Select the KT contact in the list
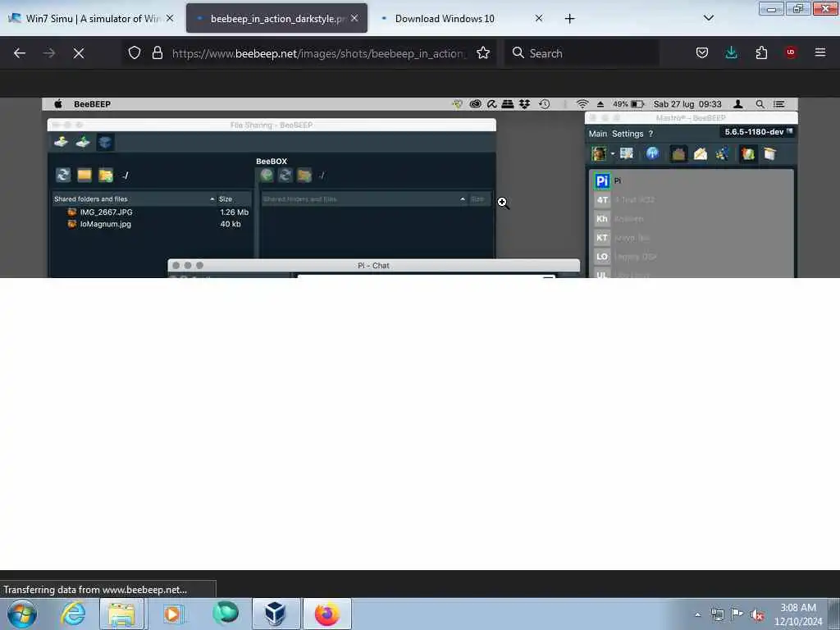 pyautogui.click(x=691, y=238)
